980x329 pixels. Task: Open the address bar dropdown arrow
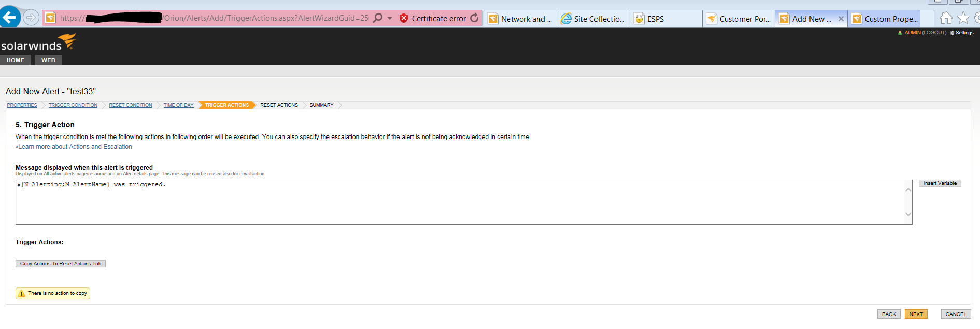pyautogui.click(x=390, y=18)
